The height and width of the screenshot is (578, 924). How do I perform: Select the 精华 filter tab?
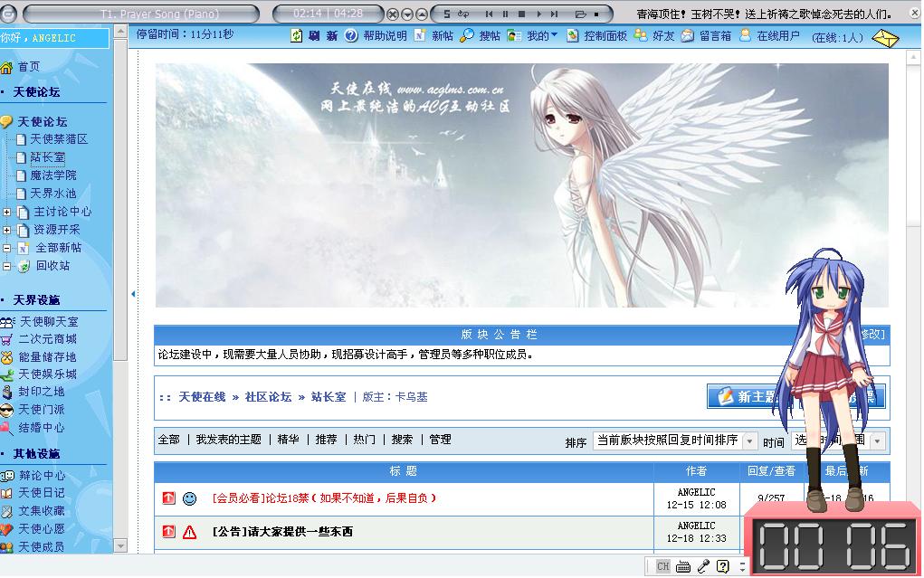point(288,440)
